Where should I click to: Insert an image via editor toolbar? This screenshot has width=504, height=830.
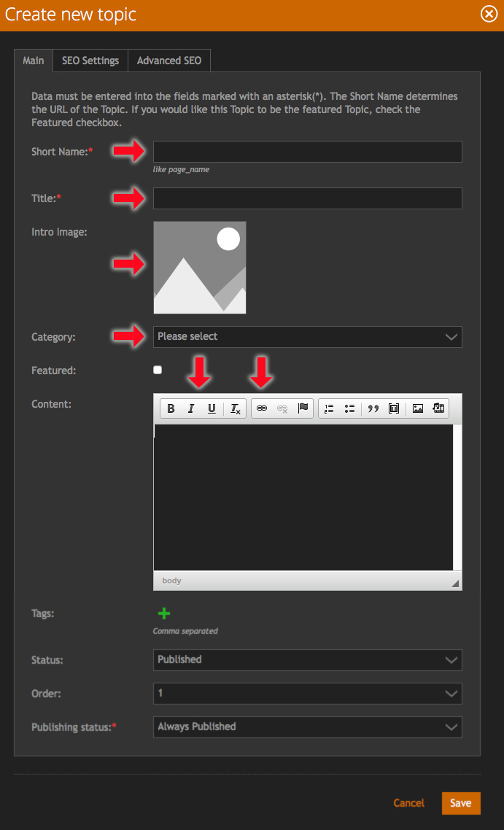click(418, 408)
